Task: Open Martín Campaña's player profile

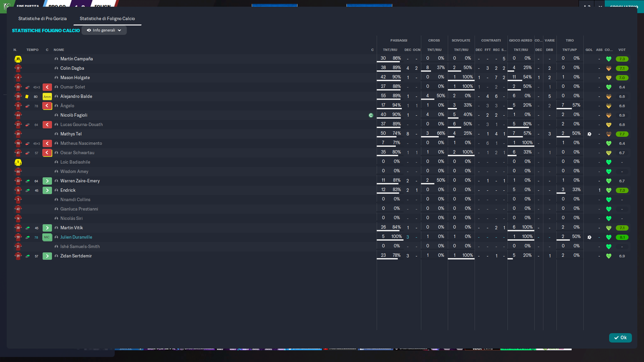Action: point(76,59)
